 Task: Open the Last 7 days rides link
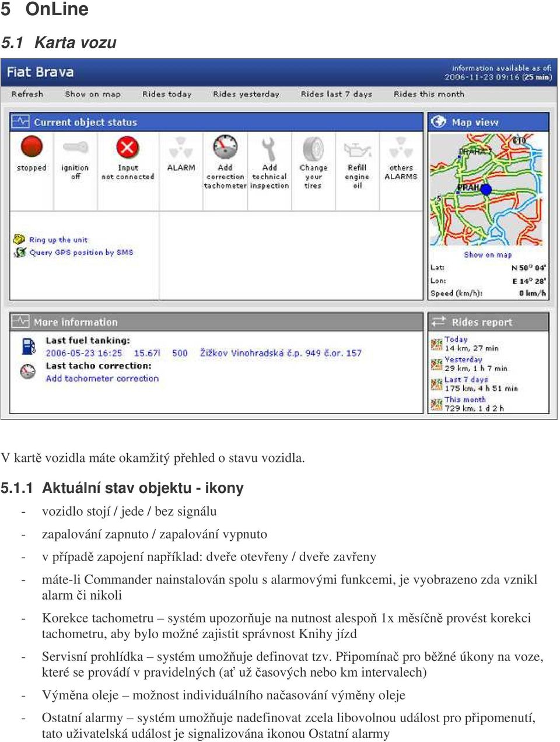tap(466, 379)
